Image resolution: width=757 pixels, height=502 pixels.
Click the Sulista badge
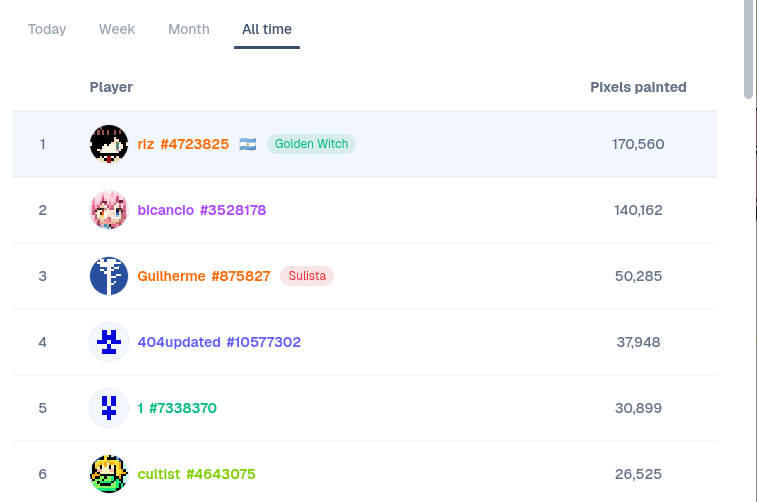click(307, 276)
